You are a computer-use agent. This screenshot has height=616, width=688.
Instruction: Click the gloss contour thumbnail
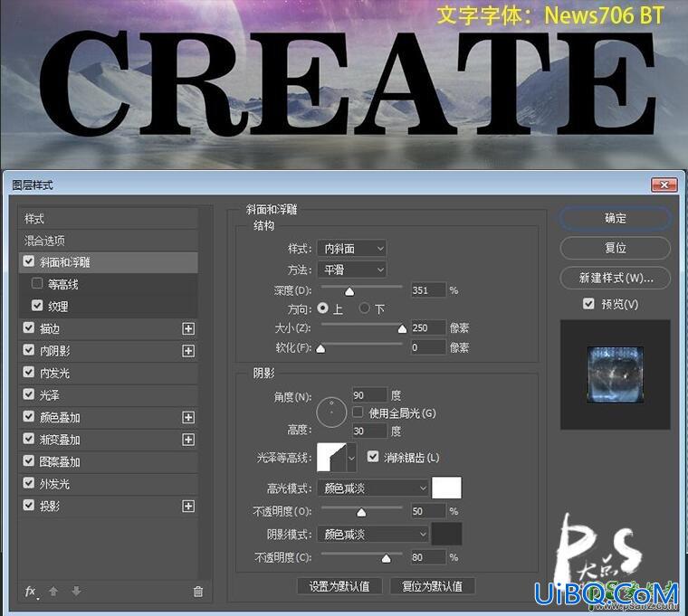click(x=331, y=459)
